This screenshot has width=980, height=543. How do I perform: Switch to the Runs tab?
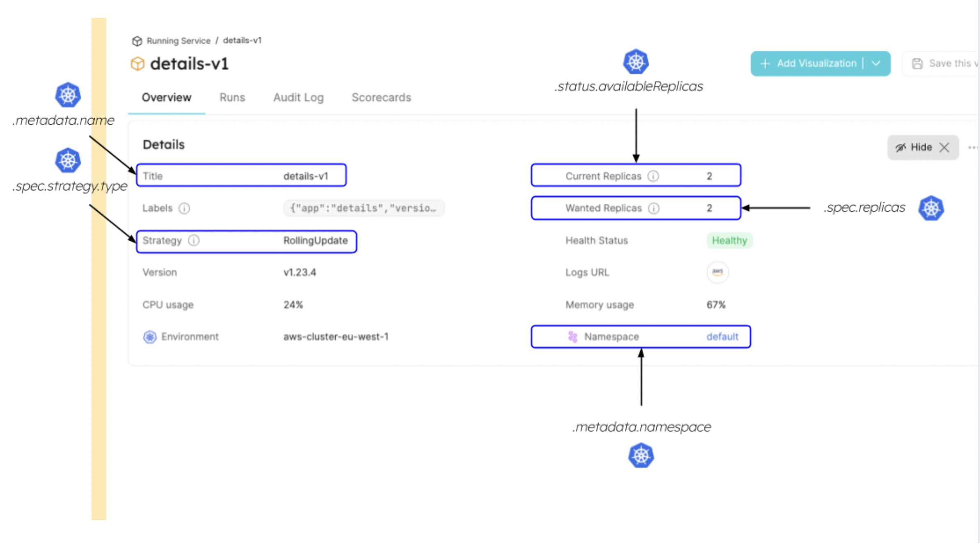(x=232, y=98)
